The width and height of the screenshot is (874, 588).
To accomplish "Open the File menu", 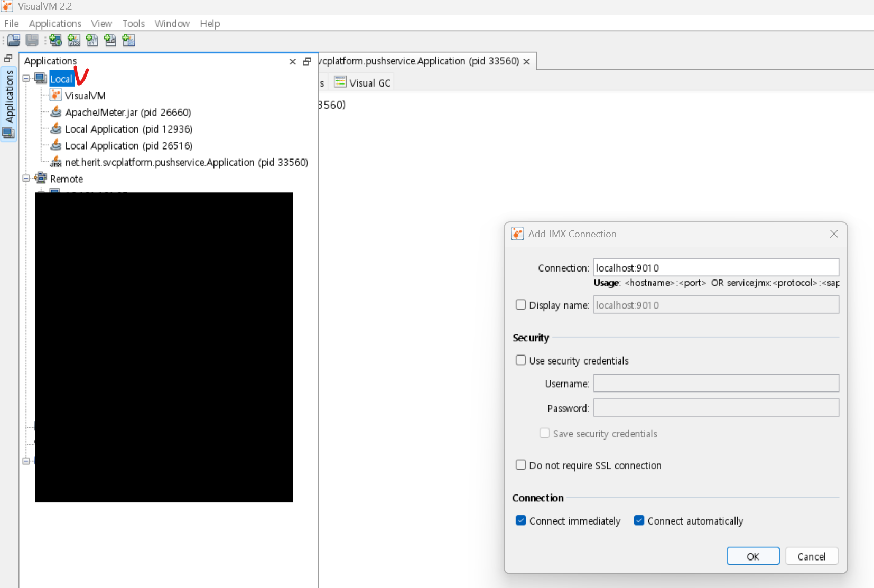I will click(12, 24).
